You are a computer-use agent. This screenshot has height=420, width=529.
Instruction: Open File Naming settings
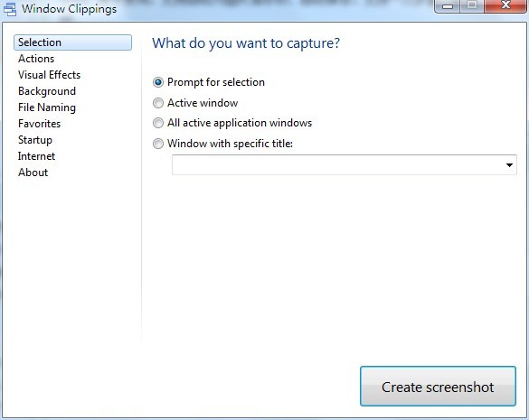click(x=47, y=107)
